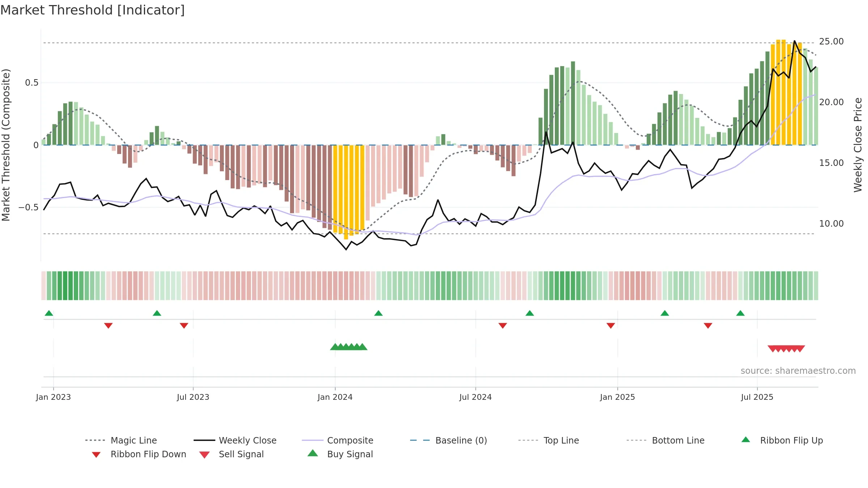Toggle the Sell Signal legend entry

click(x=231, y=454)
